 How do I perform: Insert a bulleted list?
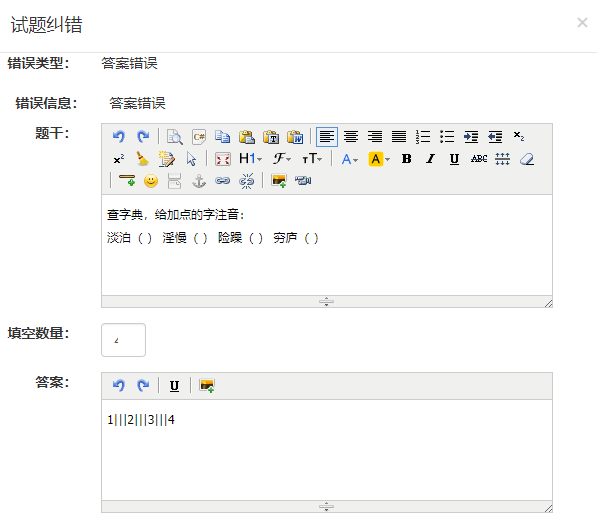(x=447, y=136)
